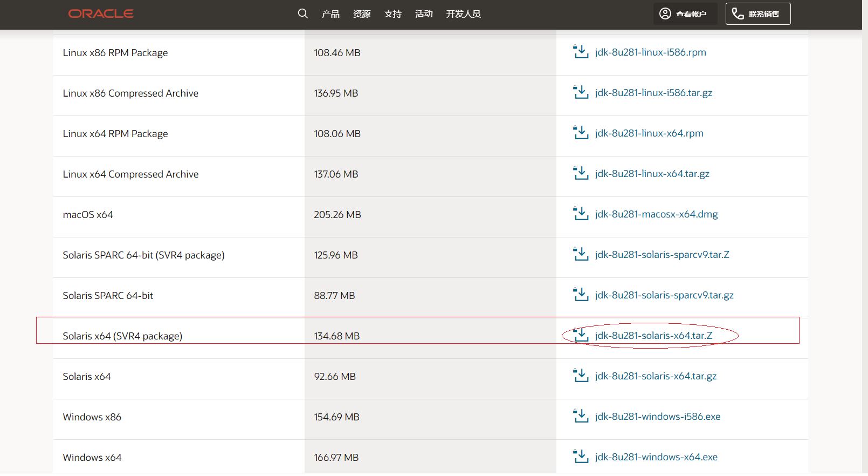
Task: Download jdk-8u281-solaris-sparcv9.tar.Z link
Action: pos(662,255)
